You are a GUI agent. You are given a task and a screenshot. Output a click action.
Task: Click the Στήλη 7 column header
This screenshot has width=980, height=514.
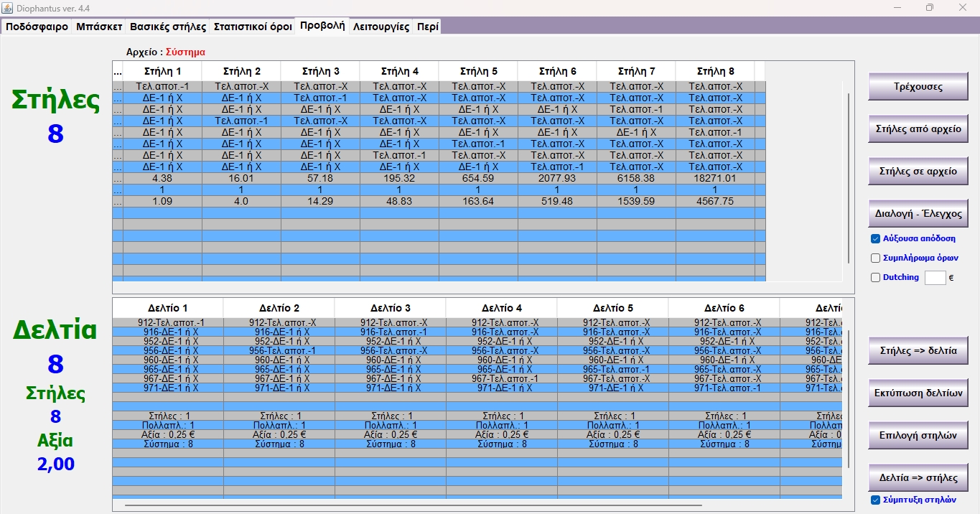(x=636, y=71)
